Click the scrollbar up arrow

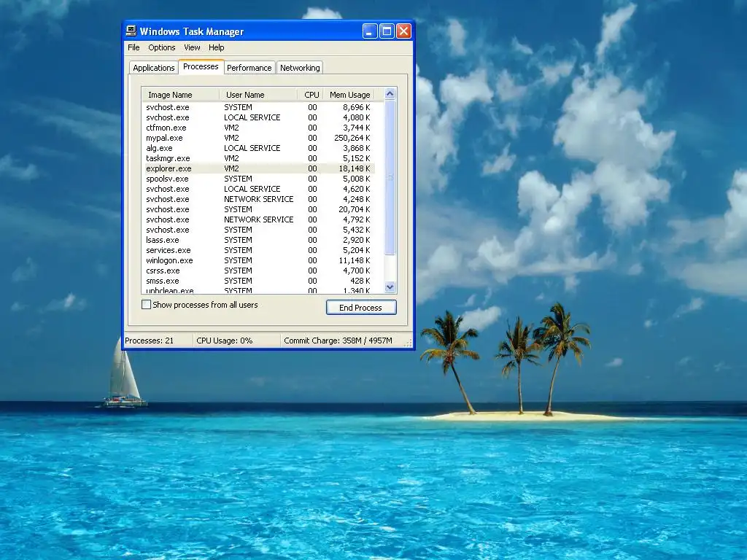390,94
